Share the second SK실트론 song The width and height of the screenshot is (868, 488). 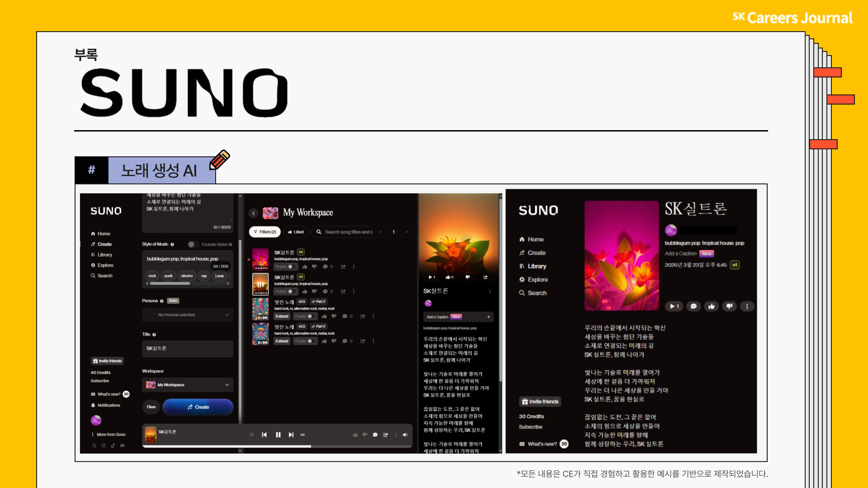click(343, 291)
